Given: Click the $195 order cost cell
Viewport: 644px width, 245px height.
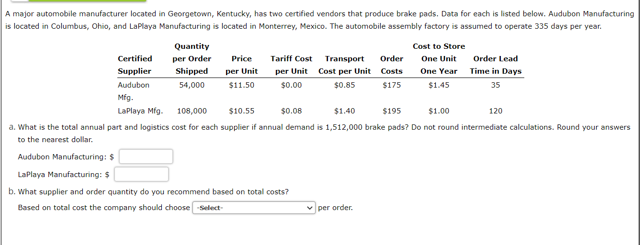Looking at the screenshot, I should (x=392, y=111).
